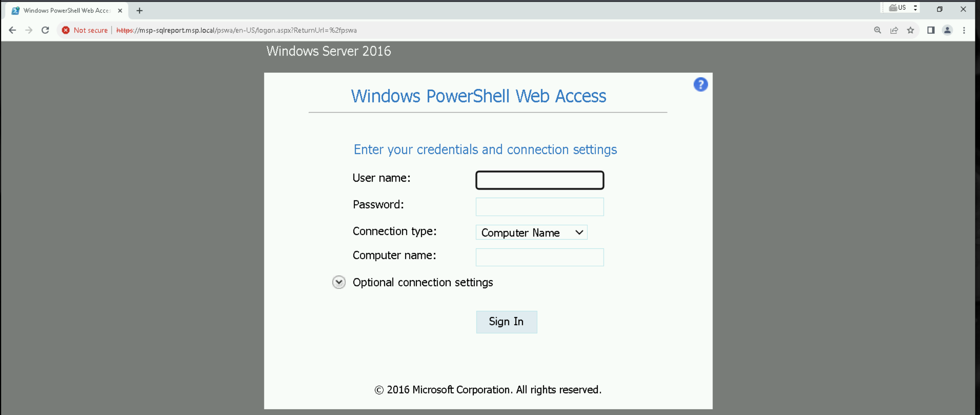Go back to the previous page

[x=12, y=30]
